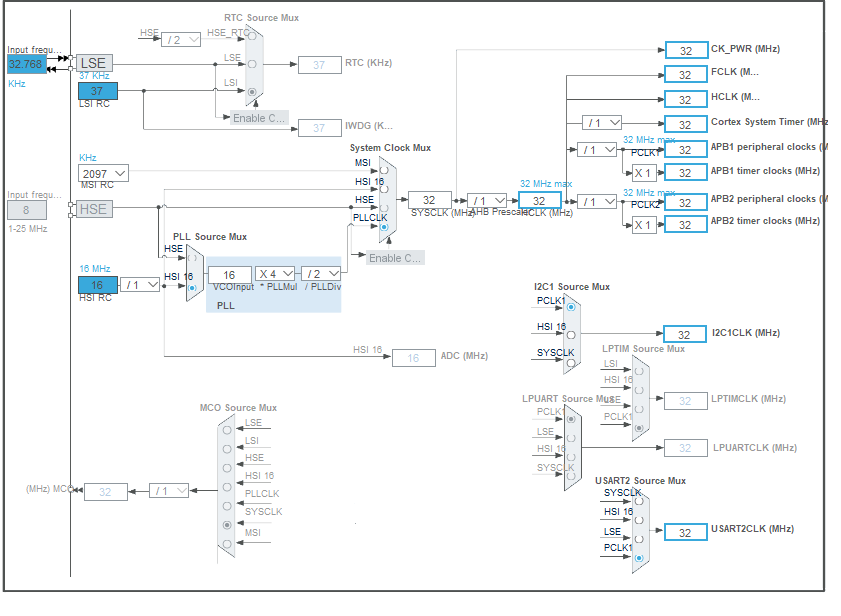Click the HCLK 32 MHz input field
This screenshot has width=841, height=616.
(x=538, y=200)
